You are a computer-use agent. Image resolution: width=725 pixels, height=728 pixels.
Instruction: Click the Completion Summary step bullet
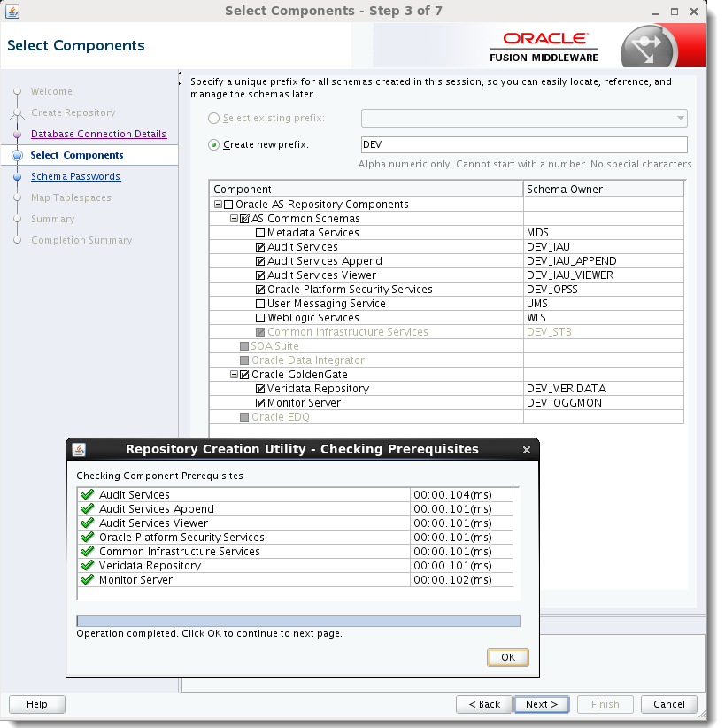17,240
